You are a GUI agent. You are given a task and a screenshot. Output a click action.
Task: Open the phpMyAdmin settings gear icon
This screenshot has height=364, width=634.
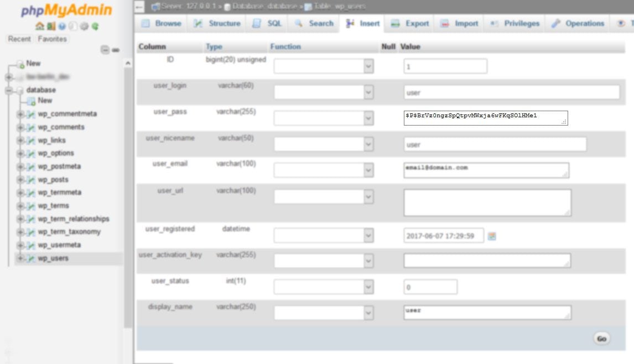pos(84,27)
